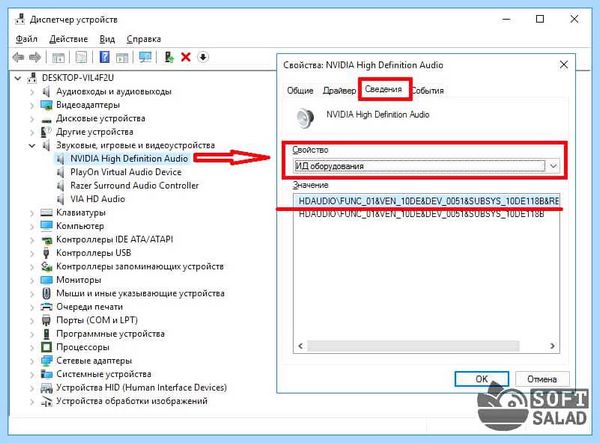Screen dimensions: 600x443
Task: Click the down-arrow disable device icon
Action: pyautogui.click(x=203, y=57)
